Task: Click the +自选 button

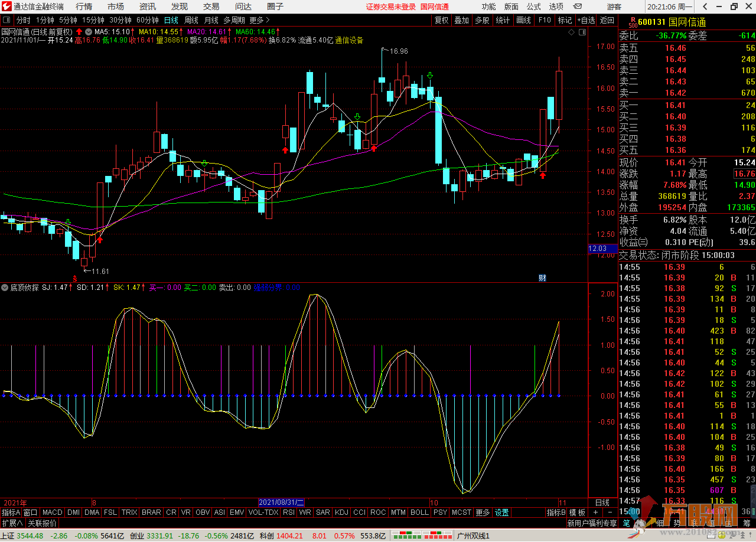Action: tap(585, 20)
